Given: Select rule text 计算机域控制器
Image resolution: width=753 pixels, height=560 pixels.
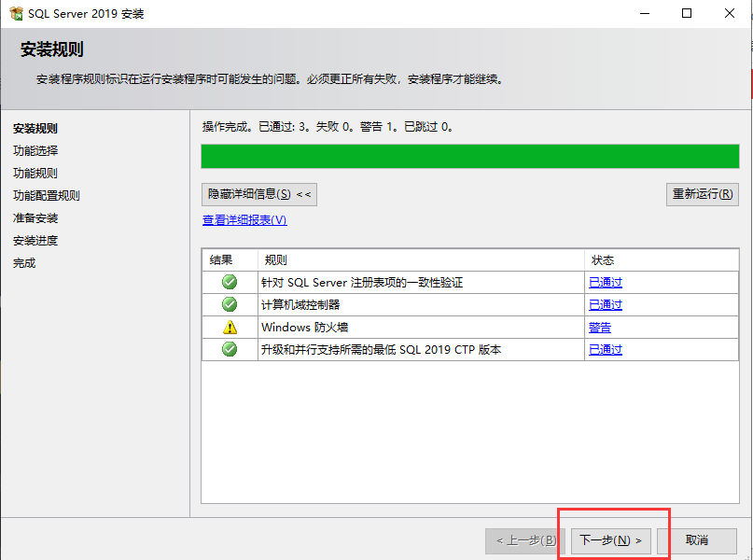Looking at the screenshot, I should click(x=300, y=304).
